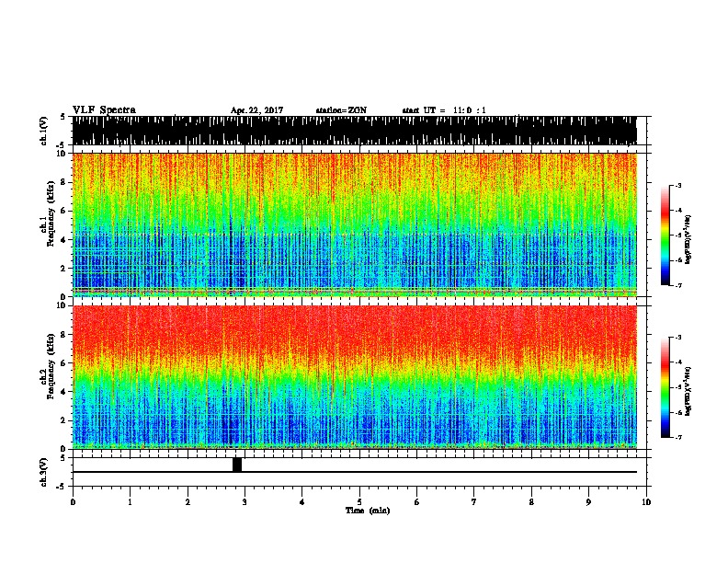Image resolution: width=728 pixels, height=563 pixels.
Task: Click the 'start UT = 11:0 :1' text
Action: coord(444,110)
